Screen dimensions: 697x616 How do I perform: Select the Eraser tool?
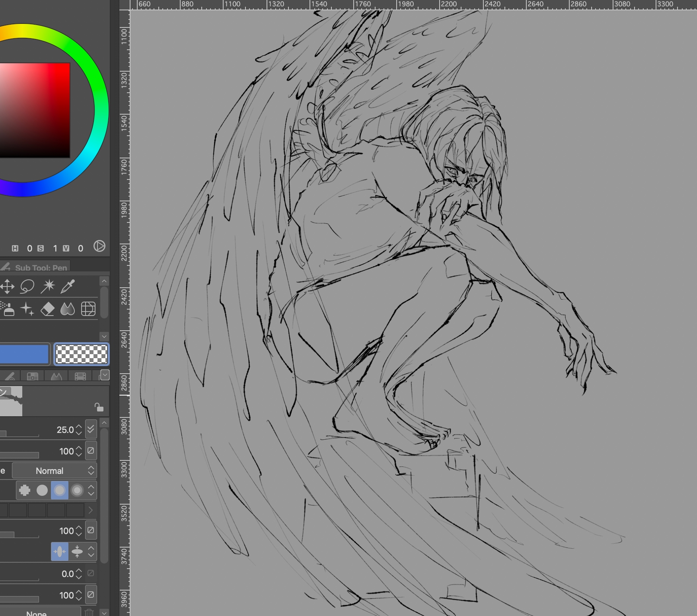tap(48, 309)
